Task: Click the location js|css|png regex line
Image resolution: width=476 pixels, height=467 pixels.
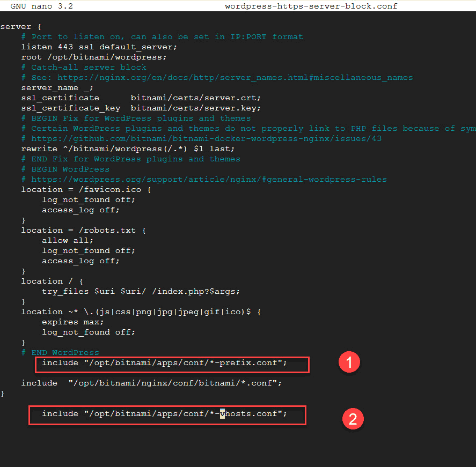Action: [x=141, y=312]
